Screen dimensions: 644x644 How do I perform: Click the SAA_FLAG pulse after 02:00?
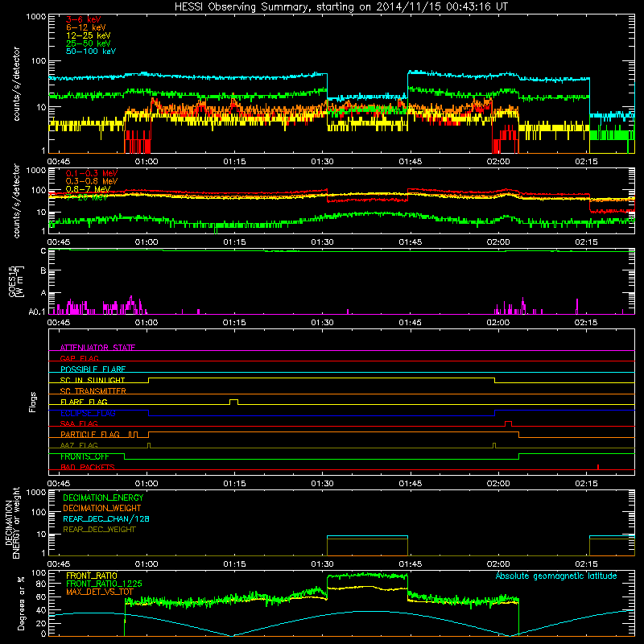tap(509, 423)
